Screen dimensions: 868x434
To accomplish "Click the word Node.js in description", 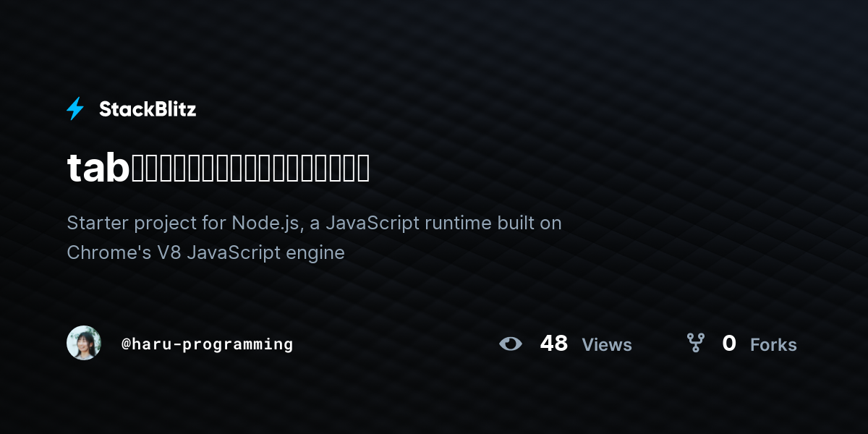I will point(265,223).
